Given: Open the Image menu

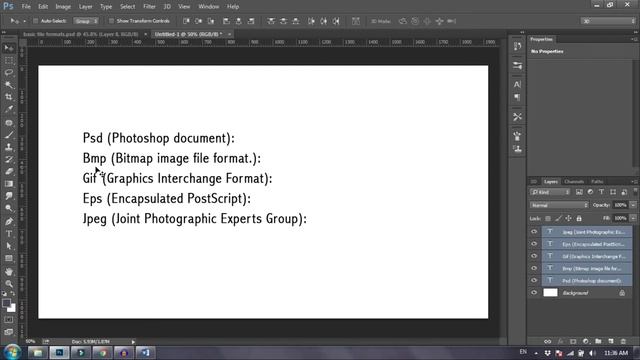Looking at the screenshot, I should click(x=63, y=7).
